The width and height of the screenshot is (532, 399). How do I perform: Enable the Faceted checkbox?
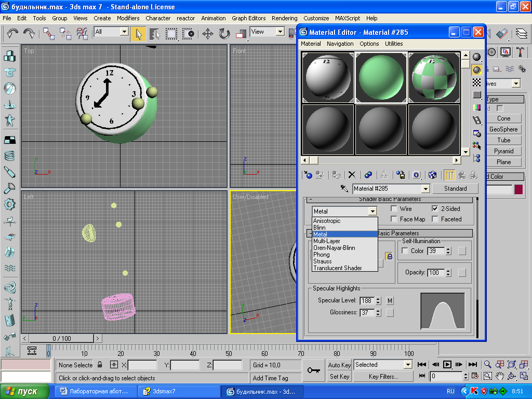pyautogui.click(x=435, y=219)
